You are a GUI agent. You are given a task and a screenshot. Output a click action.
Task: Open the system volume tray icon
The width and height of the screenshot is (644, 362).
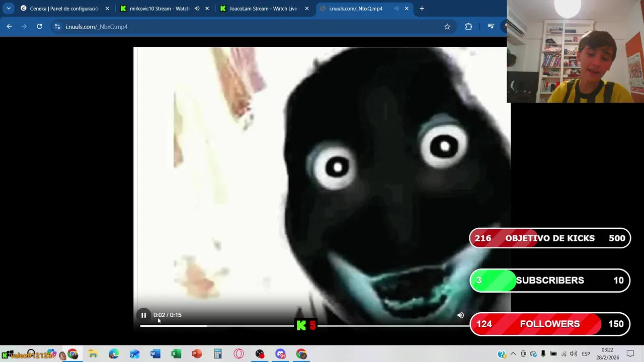(574, 354)
